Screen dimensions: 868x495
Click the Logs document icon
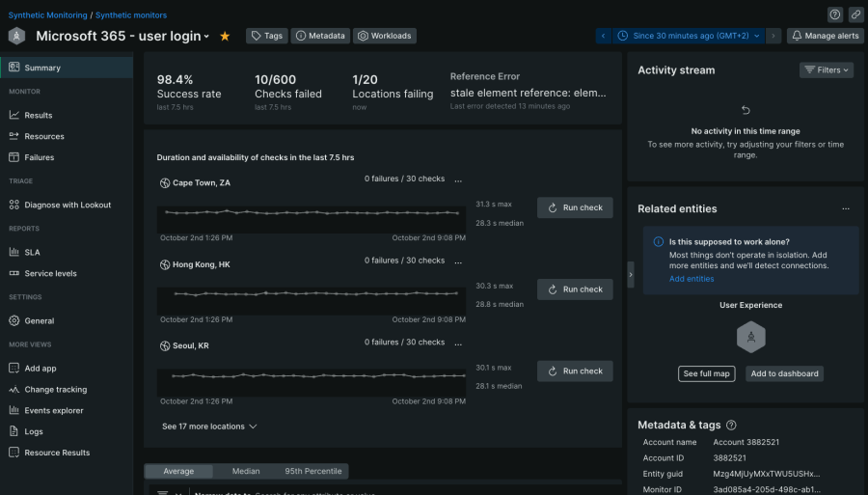[x=14, y=431]
